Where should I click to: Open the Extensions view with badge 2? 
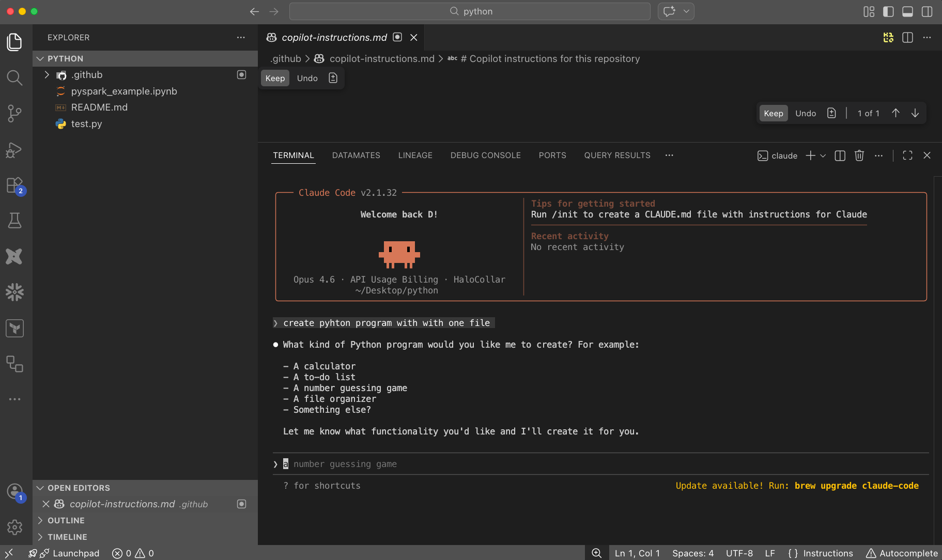pos(14,186)
